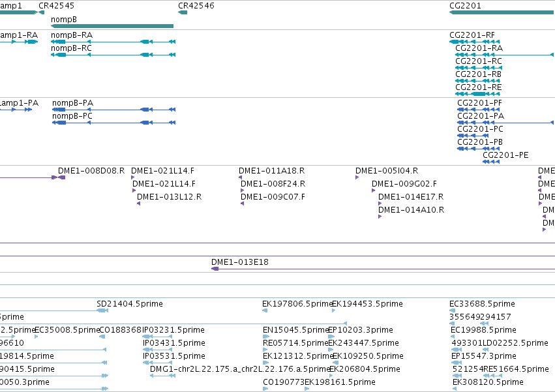555x392 pixels.
Task: Select DME1-008F24.R clone label
Action: coord(273,184)
